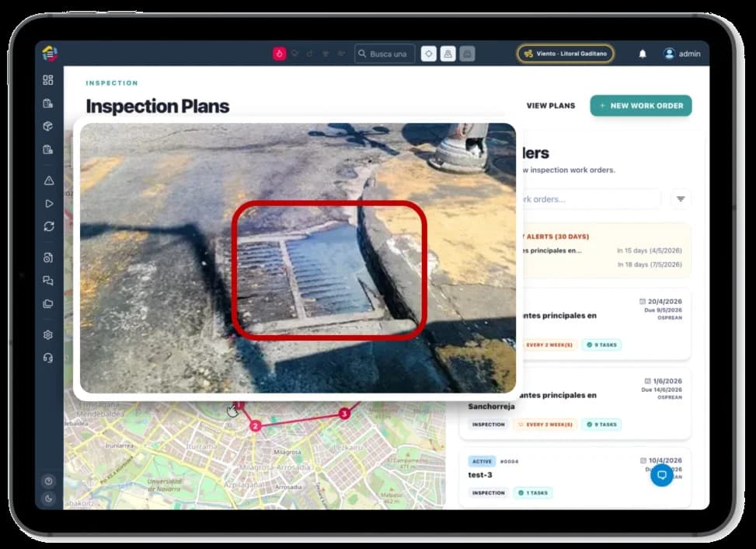Toggle dark mode moon icon
The width and height of the screenshot is (756, 549).
pyautogui.click(x=48, y=498)
